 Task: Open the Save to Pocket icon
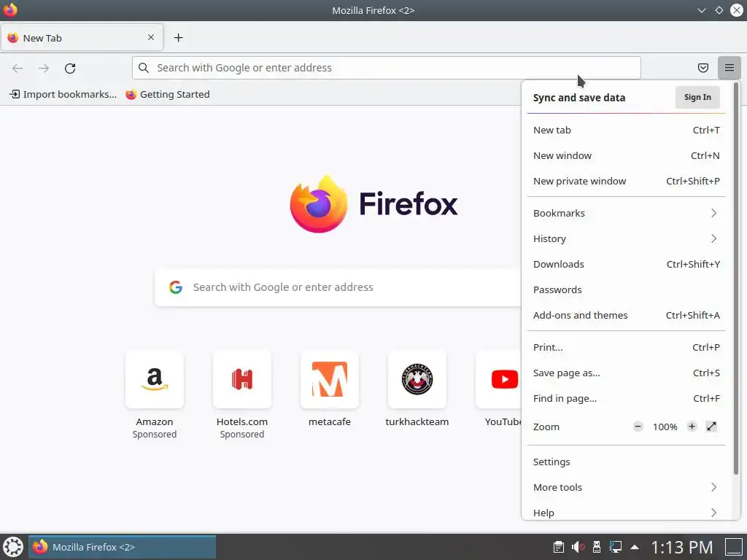703,68
